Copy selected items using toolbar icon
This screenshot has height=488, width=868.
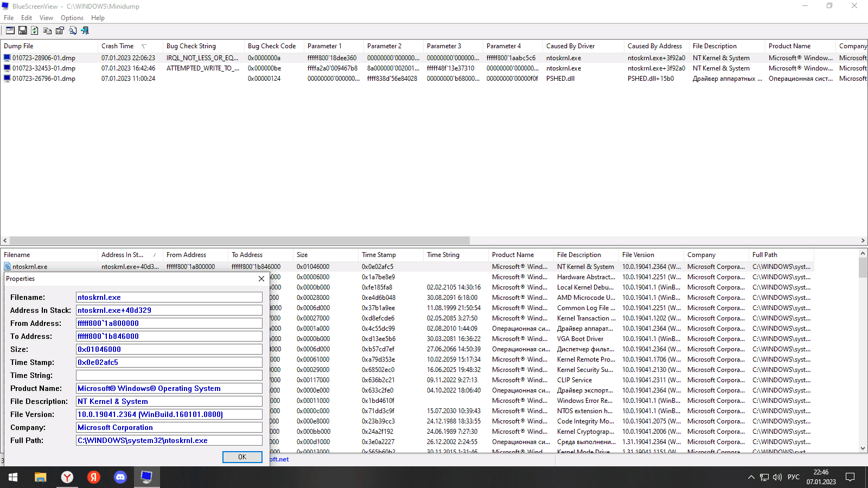click(48, 31)
